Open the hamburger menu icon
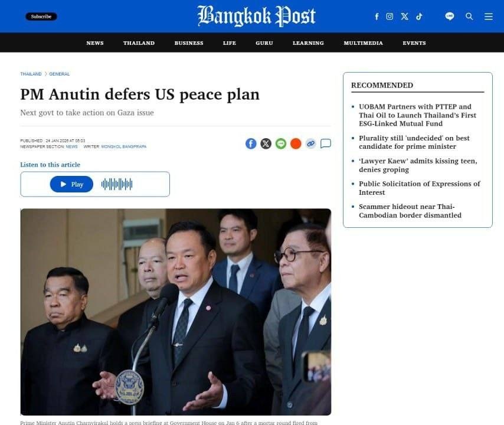 click(x=489, y=17)
